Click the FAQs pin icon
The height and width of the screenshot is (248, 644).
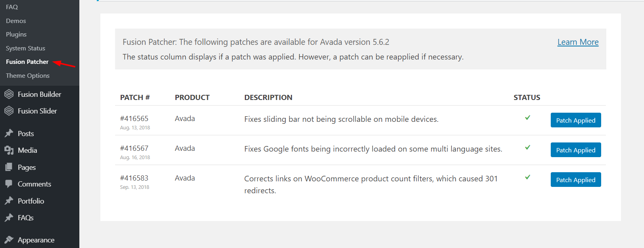point(9,217)
